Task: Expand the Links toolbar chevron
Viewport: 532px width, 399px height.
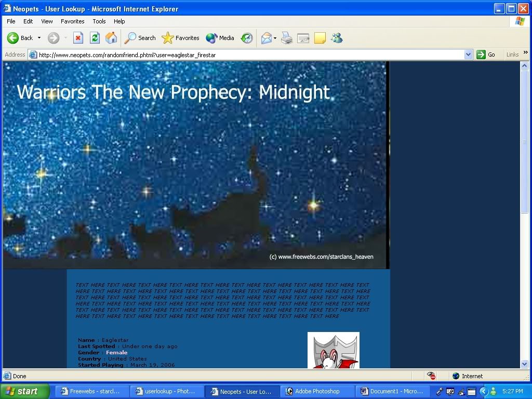Action: 526,52
